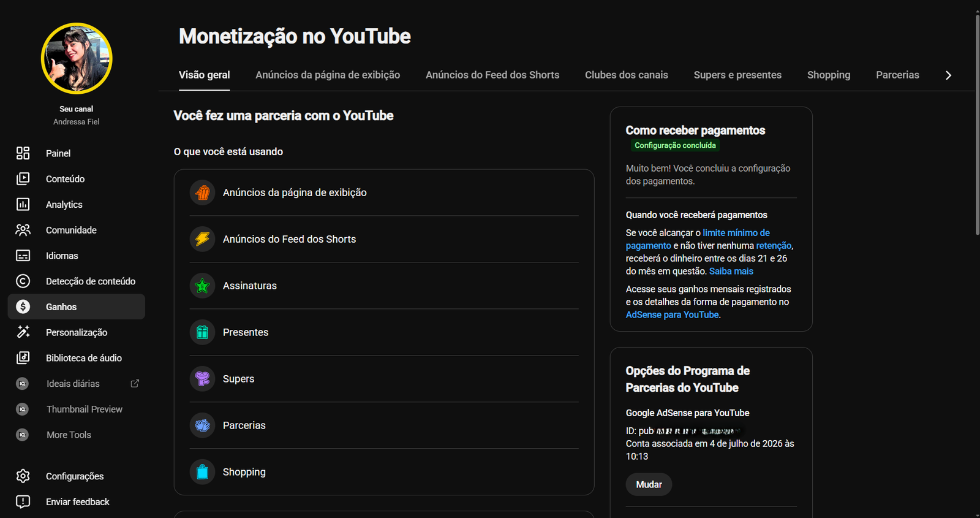This screenshot has height=518, width=980.
Task: Click the Anúncios do Feed dos Shorts list text
Action: 289,239
